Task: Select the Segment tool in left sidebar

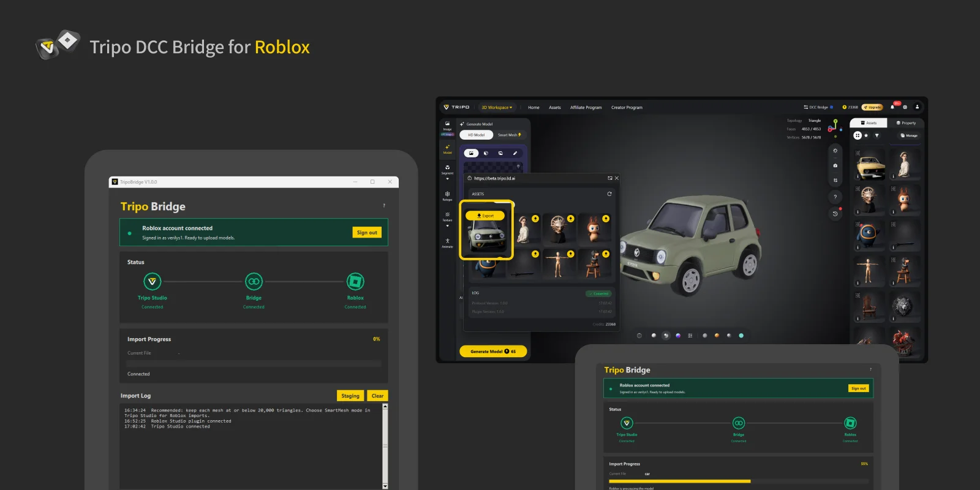Action: point(447,169)
